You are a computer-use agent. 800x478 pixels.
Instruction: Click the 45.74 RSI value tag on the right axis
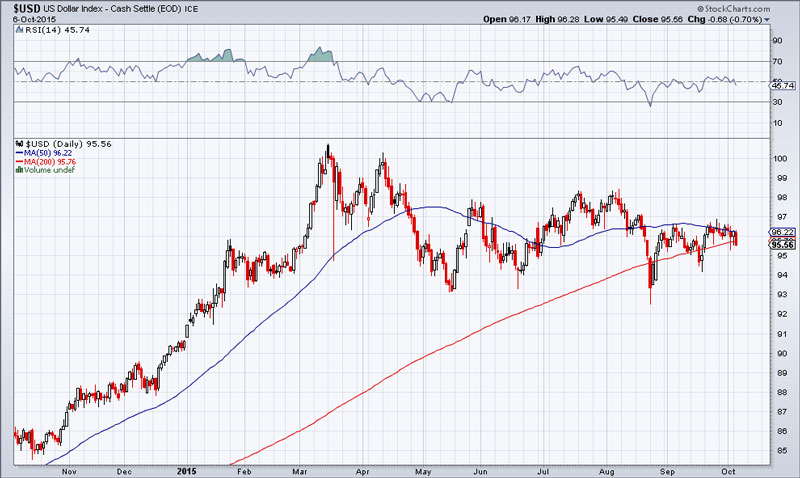pyautogui.click(x=783, y=86)
